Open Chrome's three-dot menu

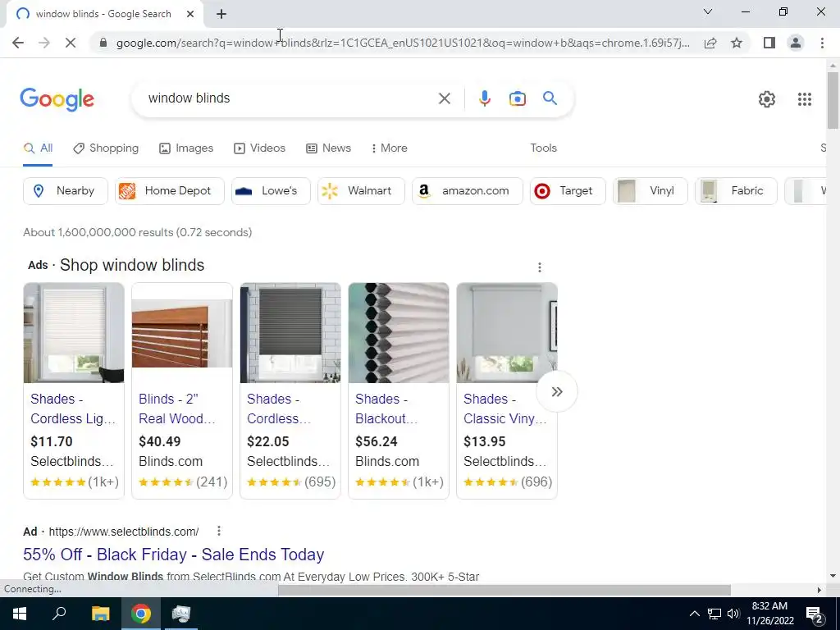tap(822, 43)
